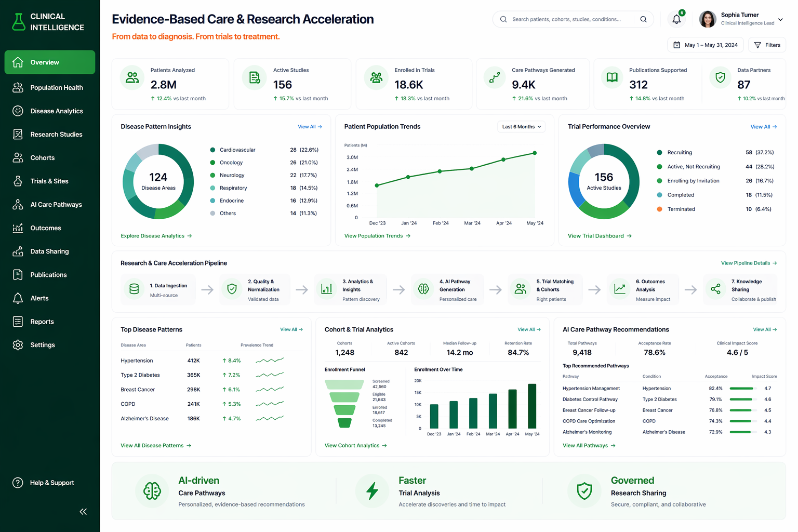Viewport: 798px width, 532px height.
Task: Click View All in Disease Pattern Insights
Action: tap(310, 127)
